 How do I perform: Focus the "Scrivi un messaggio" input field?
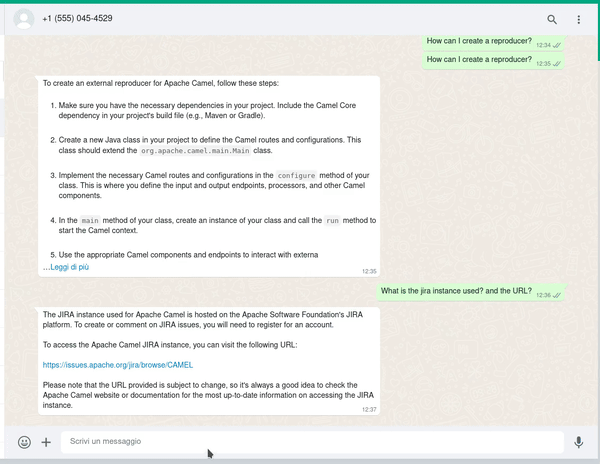310,442
